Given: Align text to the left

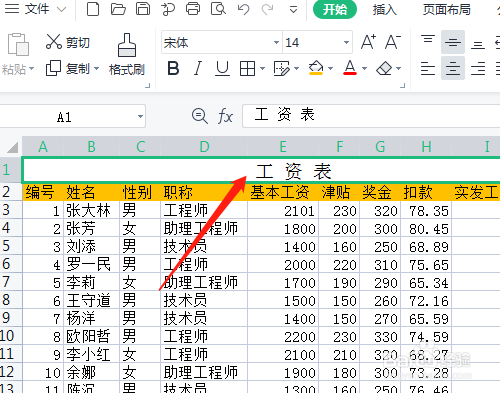Looking at the screenshot, I should click(x=428, y=68).
